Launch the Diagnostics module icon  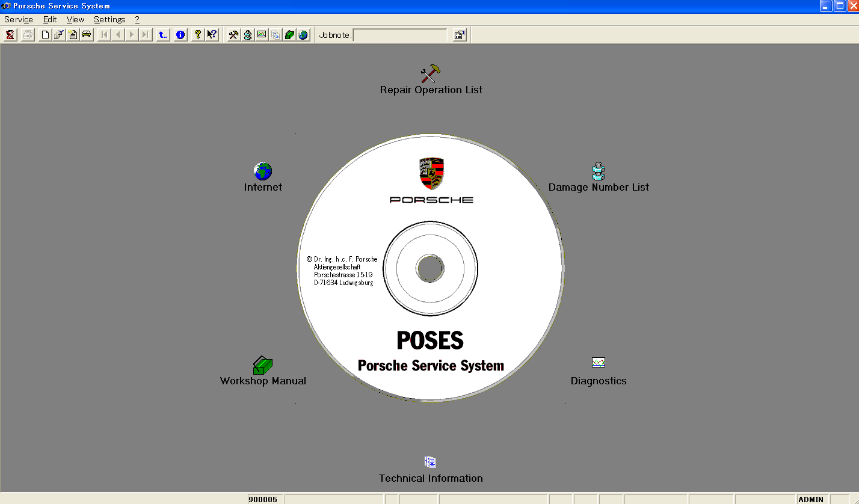[598, 363]
